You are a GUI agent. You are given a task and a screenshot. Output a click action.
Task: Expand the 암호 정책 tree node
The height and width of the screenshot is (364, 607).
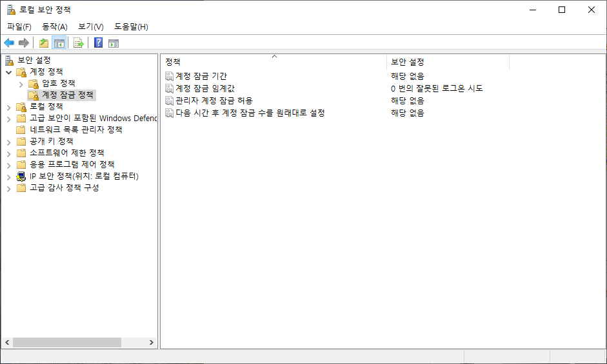(21, 84)
